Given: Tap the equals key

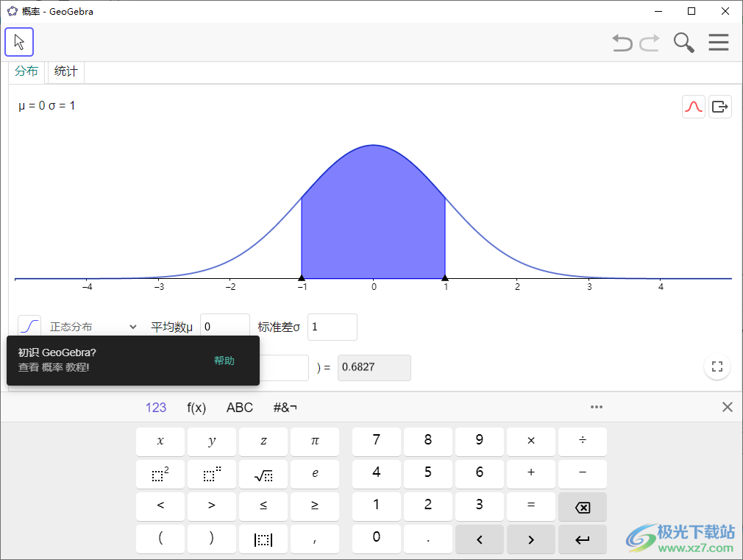Looking at the screenshot, I should (530, 507).
